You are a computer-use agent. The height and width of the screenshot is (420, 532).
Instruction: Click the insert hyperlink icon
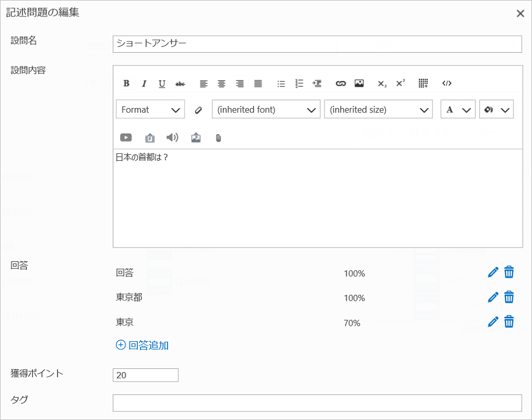click(x=340, y=84)
